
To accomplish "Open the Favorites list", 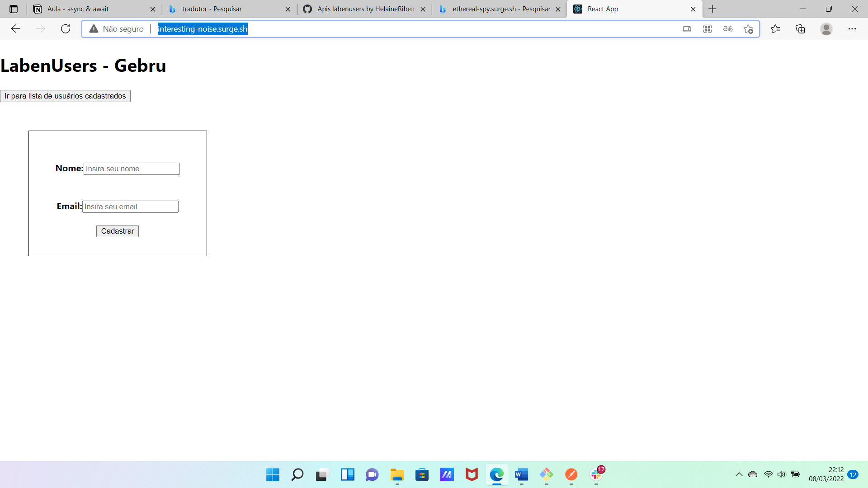I will [775, 29].
